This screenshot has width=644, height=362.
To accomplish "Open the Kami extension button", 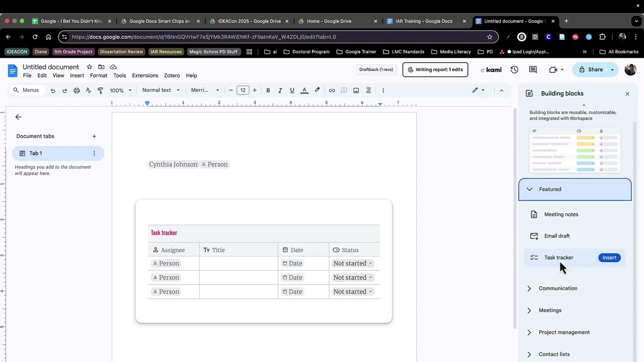I will coord(491,70).
